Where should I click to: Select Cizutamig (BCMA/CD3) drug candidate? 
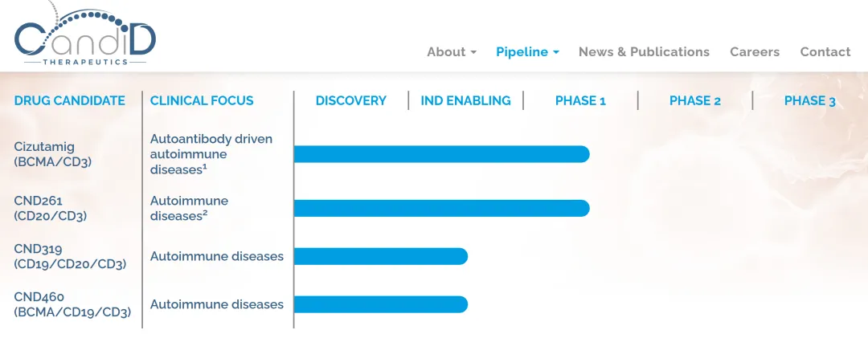tap(52, 155)
